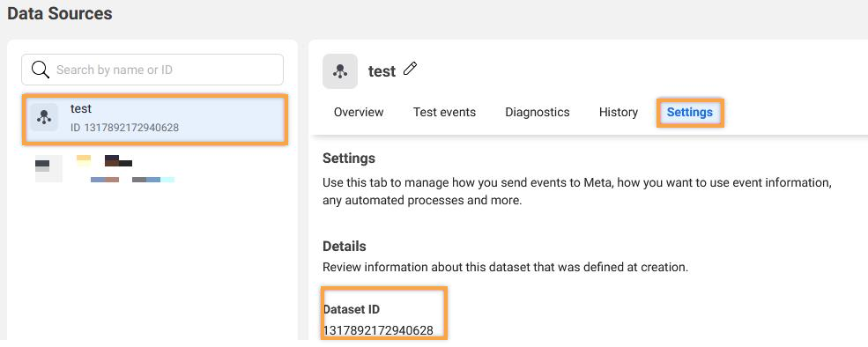Viewport: 868px width, 347px height.
Task: Switch to the Test events tab
Action: point(444,113)
